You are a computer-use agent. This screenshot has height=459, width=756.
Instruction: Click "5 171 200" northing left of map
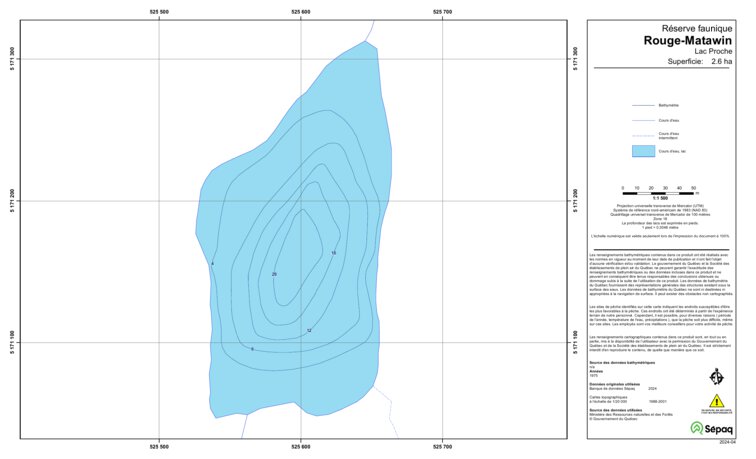12,201
